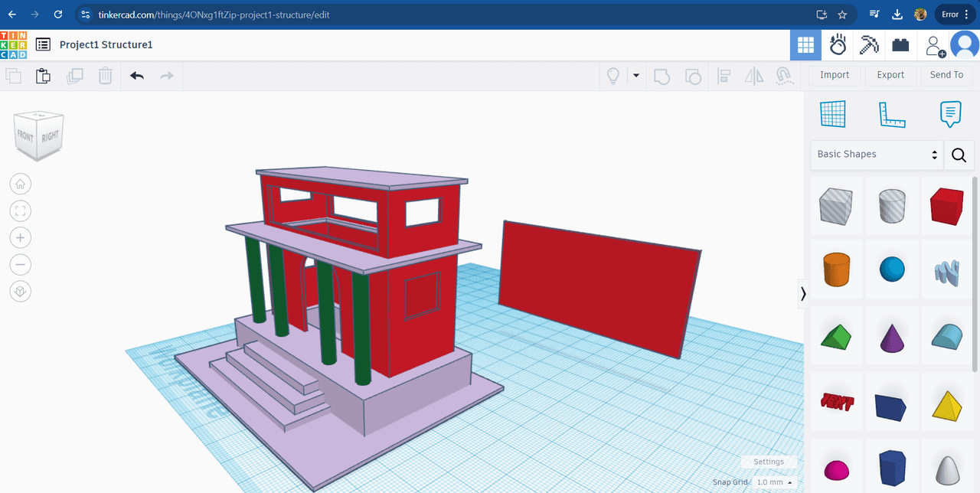
Task: Open the Sim Lab icon
Action: pos(838,45)
